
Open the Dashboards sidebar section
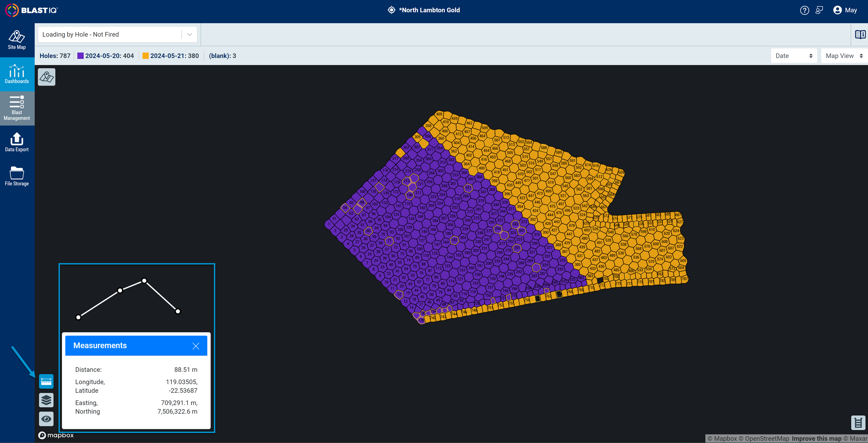17,74
